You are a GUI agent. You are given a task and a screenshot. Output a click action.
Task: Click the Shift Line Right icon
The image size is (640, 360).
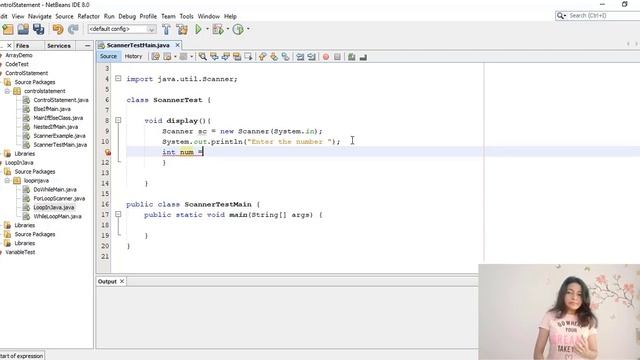click(311, 57)
